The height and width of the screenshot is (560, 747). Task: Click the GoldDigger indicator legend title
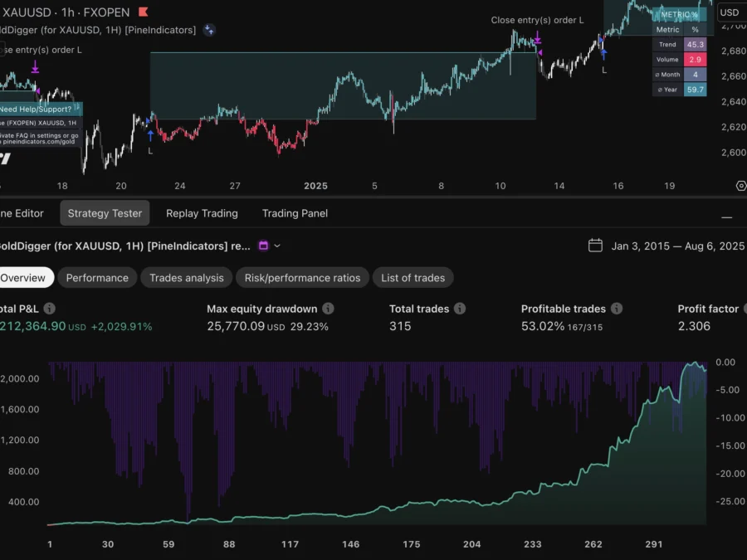point(98,30)
